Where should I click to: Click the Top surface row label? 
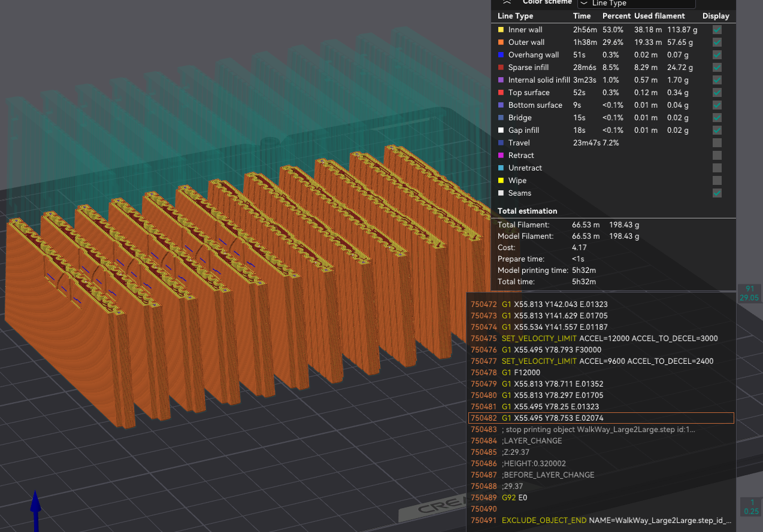pyautogui.click(x=529, y=92)
